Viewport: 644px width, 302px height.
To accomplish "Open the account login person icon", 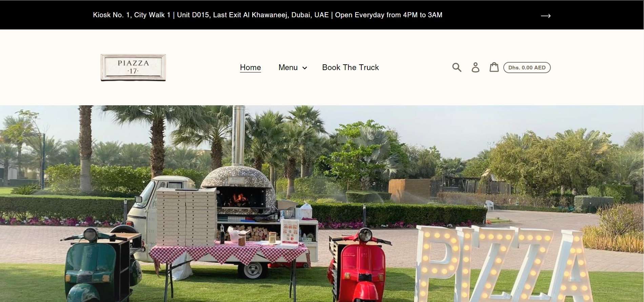I will 476,67.
